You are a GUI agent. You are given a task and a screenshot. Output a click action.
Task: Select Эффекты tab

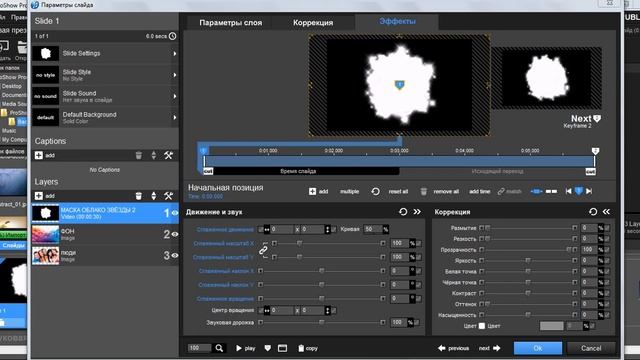[x=397, y=21]
